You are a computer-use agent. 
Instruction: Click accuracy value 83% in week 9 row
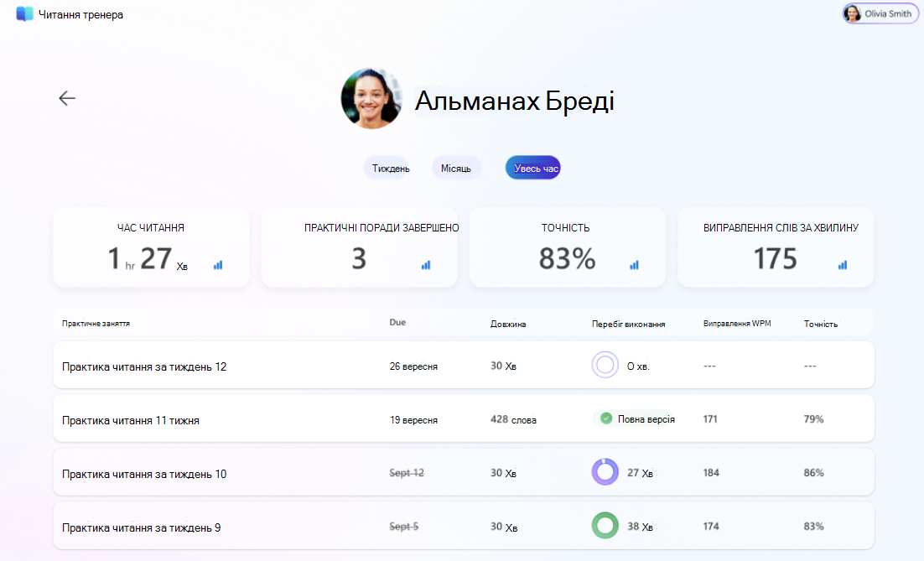coord(814,527)
